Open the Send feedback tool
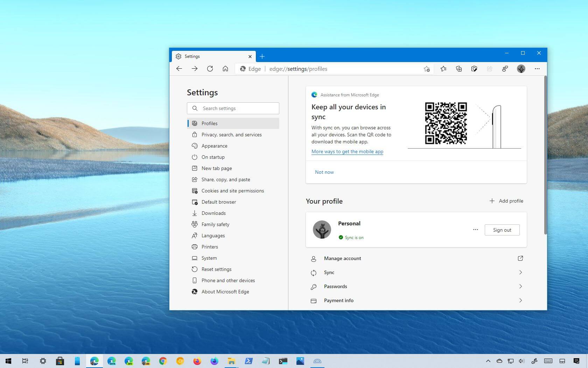Image resolution: width=588 pixels, height=368 pixels. click(505, 69)
